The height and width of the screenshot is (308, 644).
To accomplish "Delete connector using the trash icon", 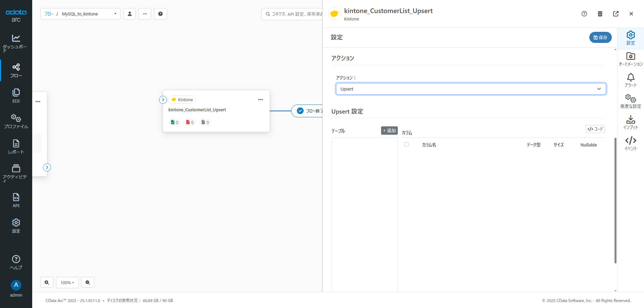I will pyautogui.click(x=600, y=14).
